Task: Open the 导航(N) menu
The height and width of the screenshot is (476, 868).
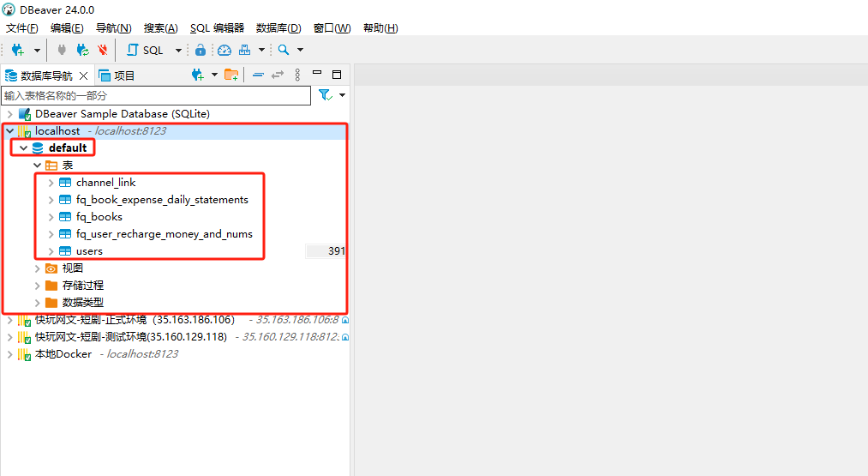Action: coord(113,28)
